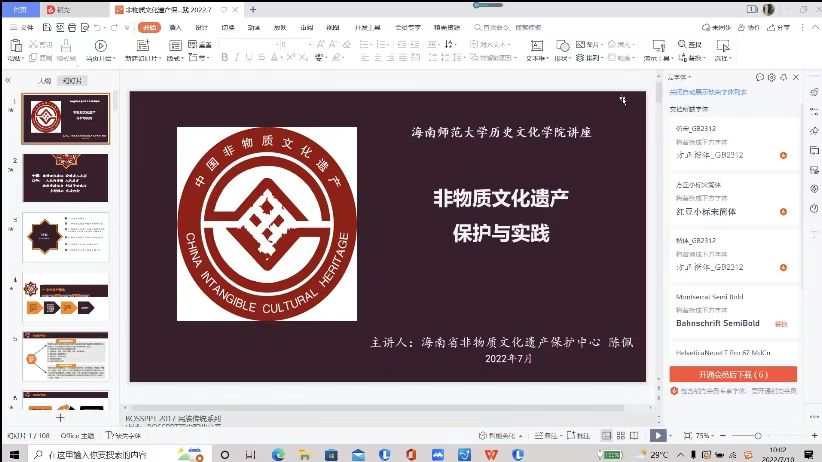Add a new slide with the plus icon
This screenshot has width=822, height=462.
60,417
